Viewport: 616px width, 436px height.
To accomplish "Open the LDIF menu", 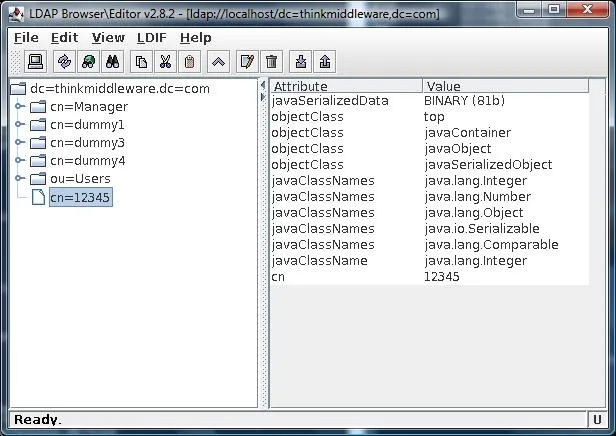I will [152, 38].
